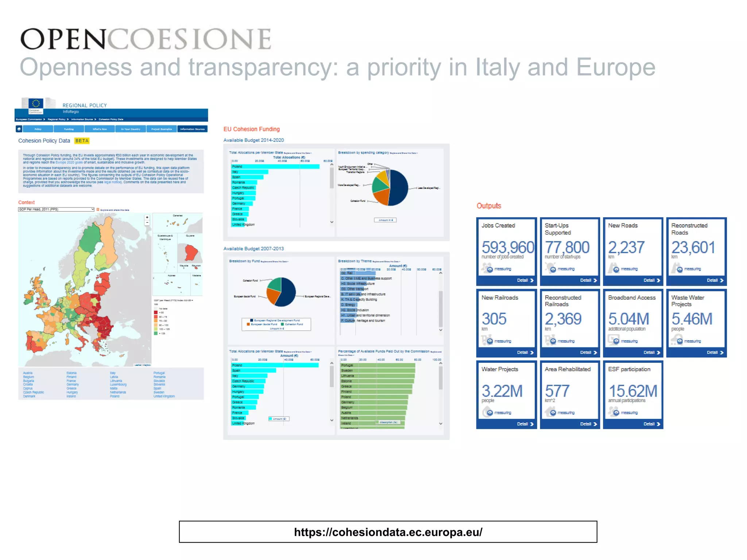
Task: Select the Policy navigation tab
Action: pyautogui.click(x=38, y=129)
